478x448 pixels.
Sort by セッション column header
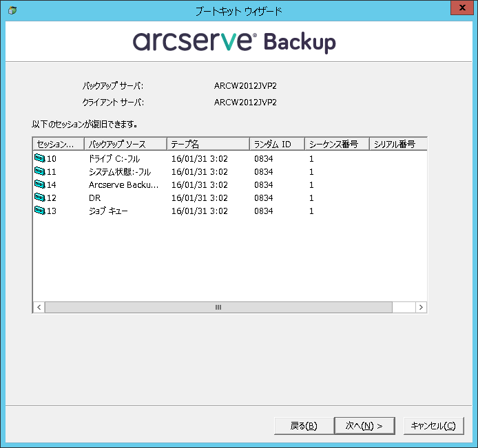(x=59, y=144)
